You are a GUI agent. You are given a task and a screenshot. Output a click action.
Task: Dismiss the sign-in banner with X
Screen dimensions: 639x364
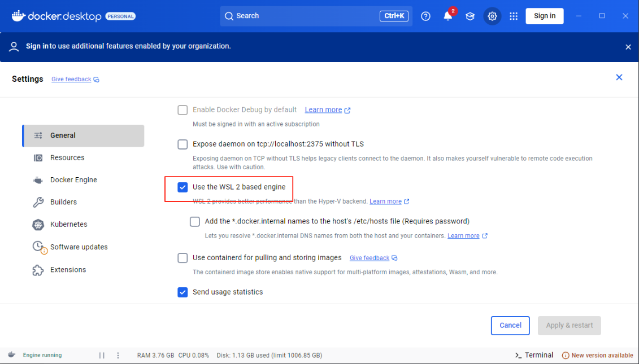(x=628, y=47)
